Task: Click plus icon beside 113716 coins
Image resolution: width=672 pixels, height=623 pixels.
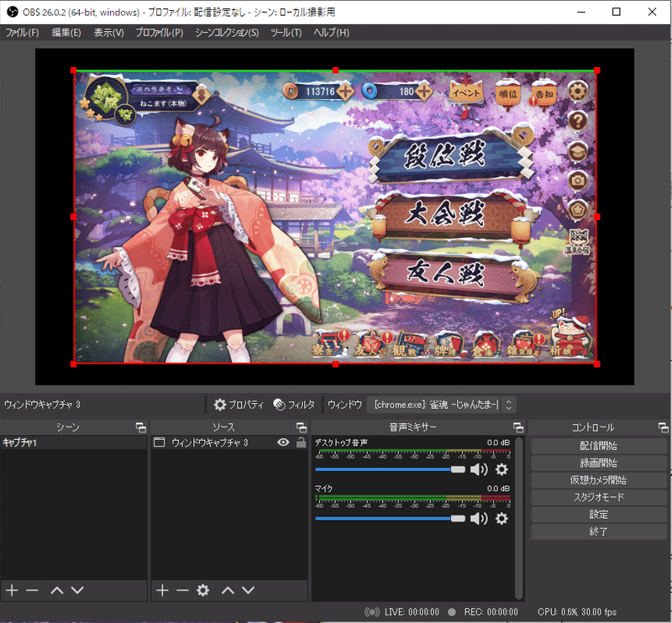Action: click(x=345, y=92)
